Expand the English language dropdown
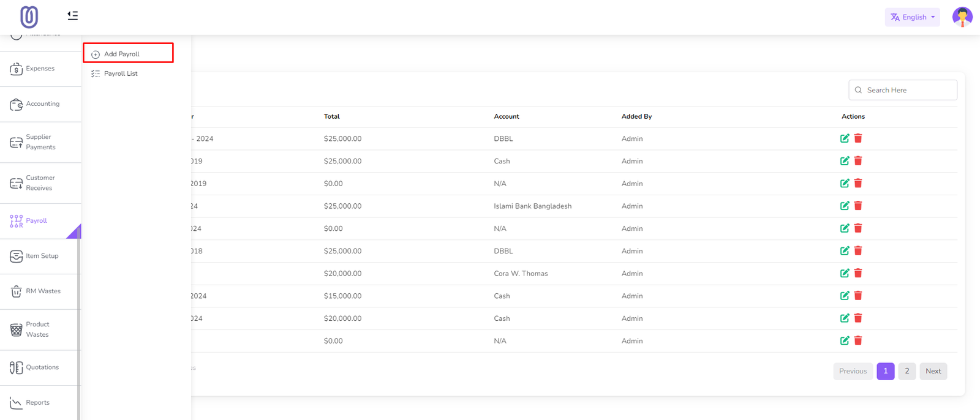The height and width of the screenshot is (420, 980). tap(912, 17)
